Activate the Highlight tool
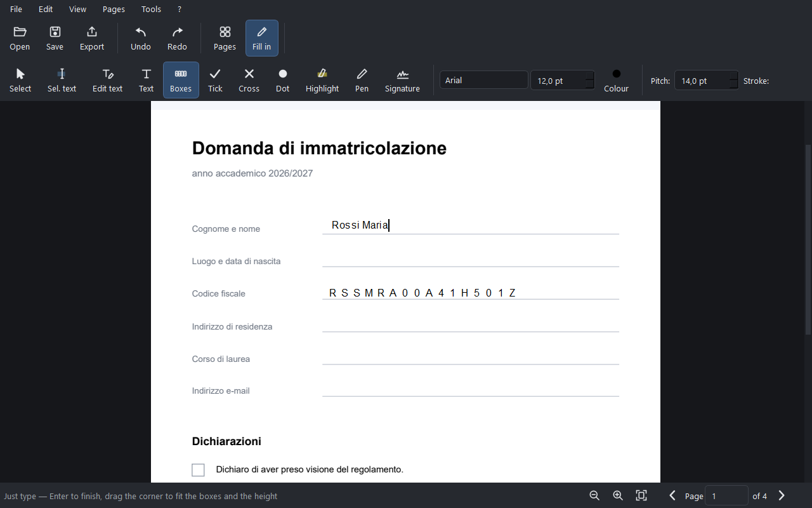This screenshot has height=508, width=812. (322, 80)
